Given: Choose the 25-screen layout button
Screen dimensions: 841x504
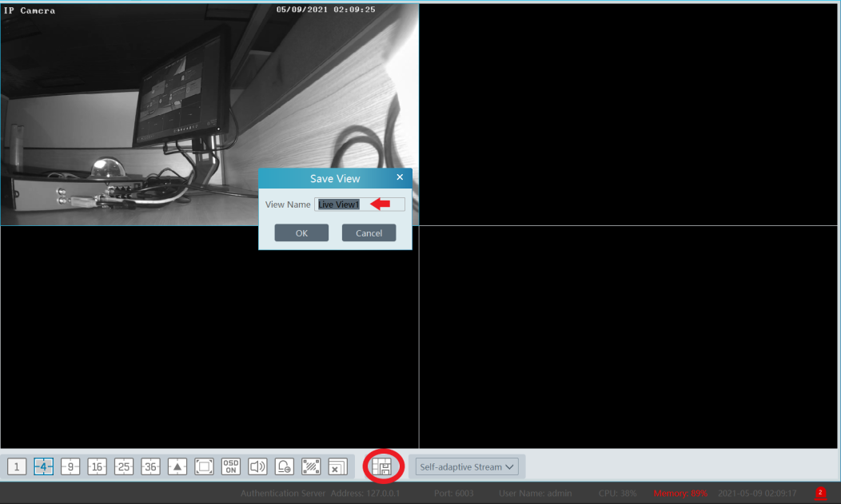Looking at the screenshot, I should pos(124,467).
